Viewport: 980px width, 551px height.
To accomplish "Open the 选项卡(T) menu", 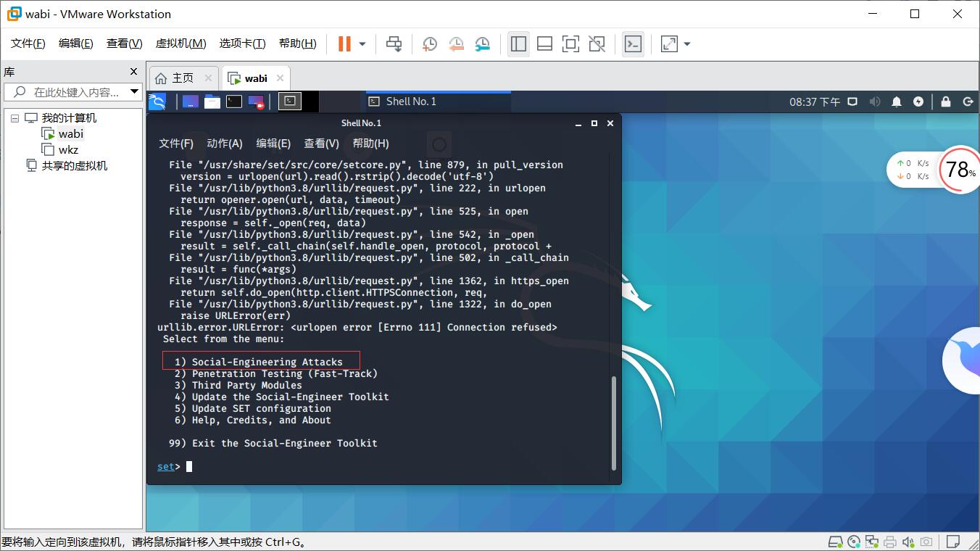I will (243, 43).
